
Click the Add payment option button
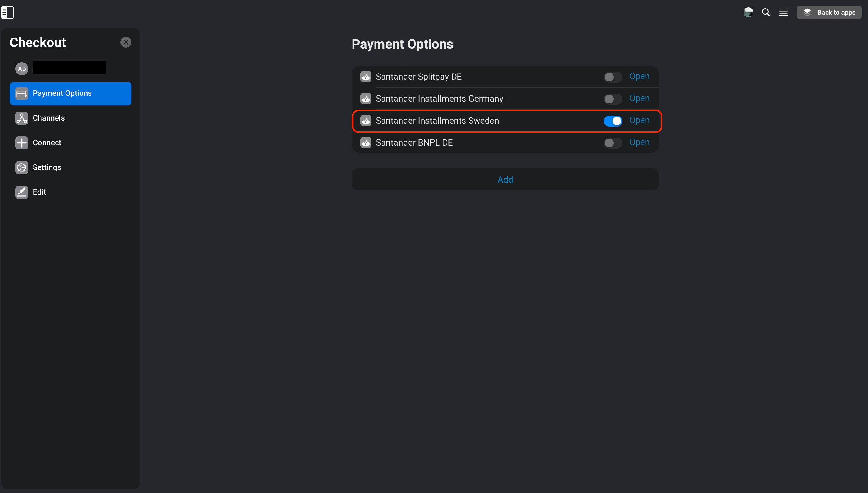coord(505,180)
